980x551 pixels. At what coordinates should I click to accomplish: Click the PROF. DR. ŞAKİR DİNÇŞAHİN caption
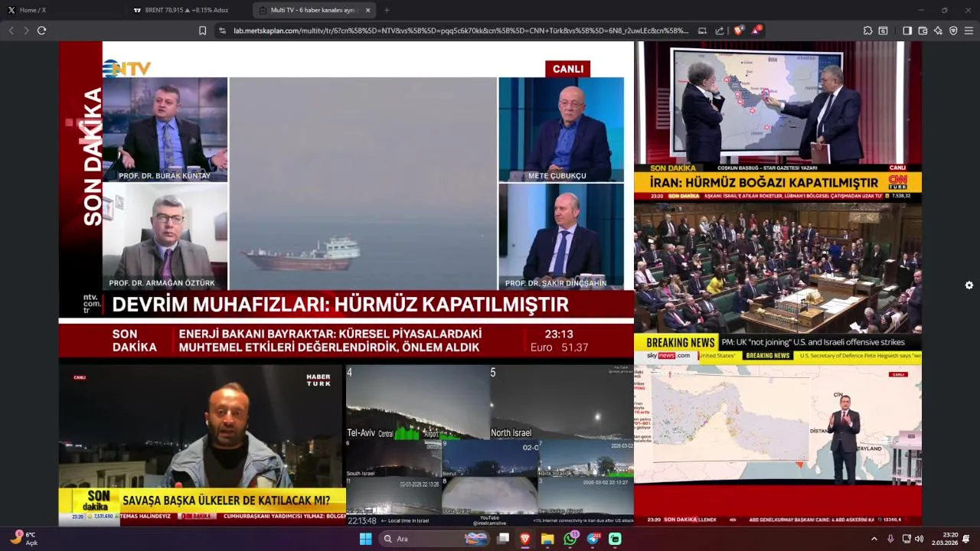pyautogui.click(x=556, y=283)
